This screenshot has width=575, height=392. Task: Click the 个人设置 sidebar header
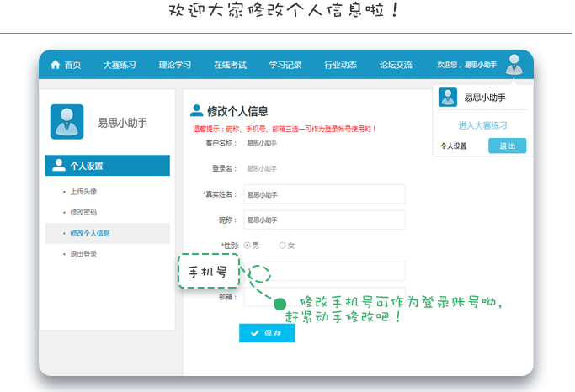[108, 165]
